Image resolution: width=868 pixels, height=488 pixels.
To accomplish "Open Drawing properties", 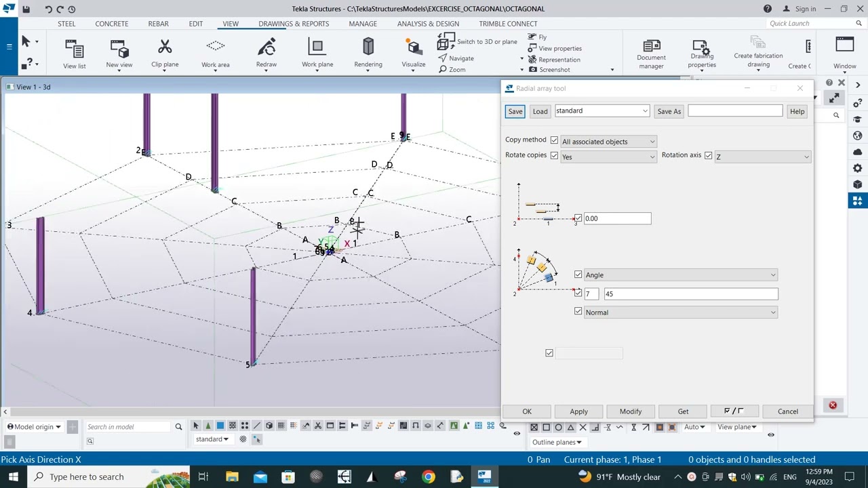I will pyautogui.click(x=702, y=54).
